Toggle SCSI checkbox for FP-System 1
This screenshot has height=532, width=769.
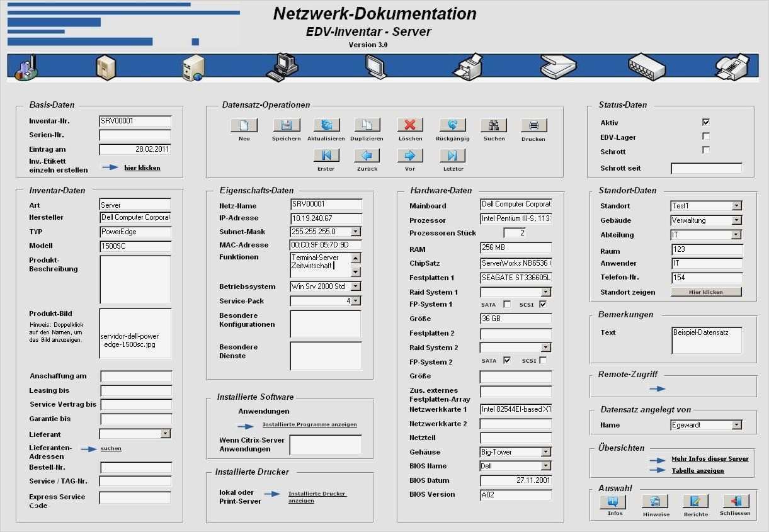pos(543,304)
